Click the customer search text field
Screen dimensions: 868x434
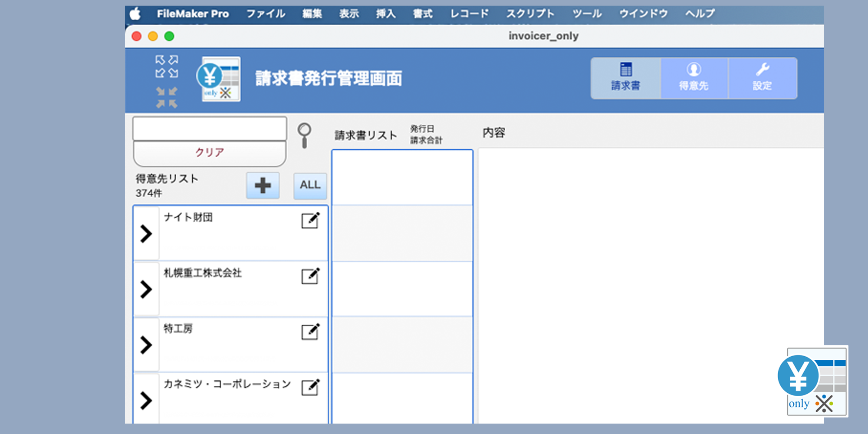tap(210, 128)
